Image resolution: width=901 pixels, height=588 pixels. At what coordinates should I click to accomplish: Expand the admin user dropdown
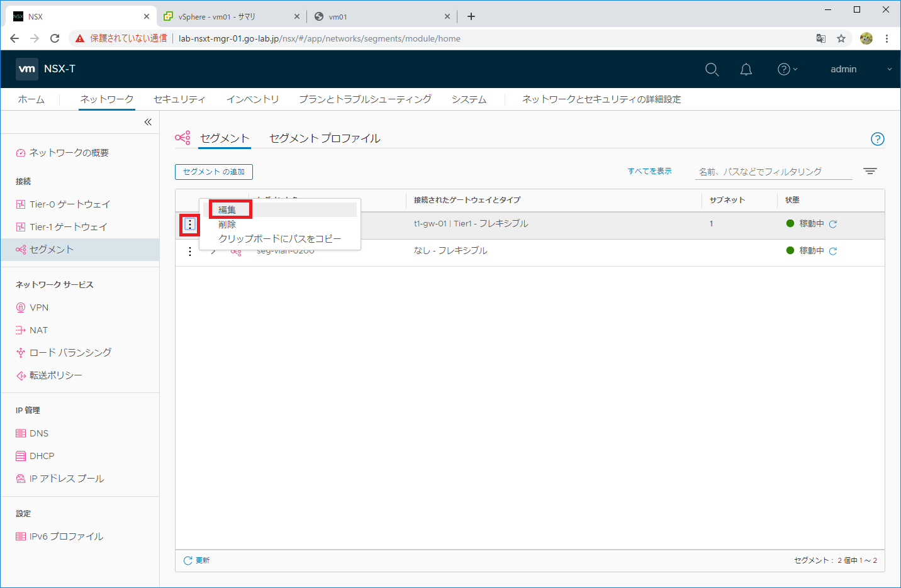[859, 69]
